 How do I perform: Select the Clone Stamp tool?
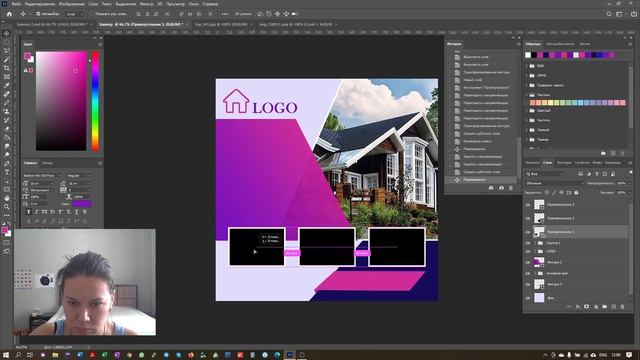coord(7,111)
